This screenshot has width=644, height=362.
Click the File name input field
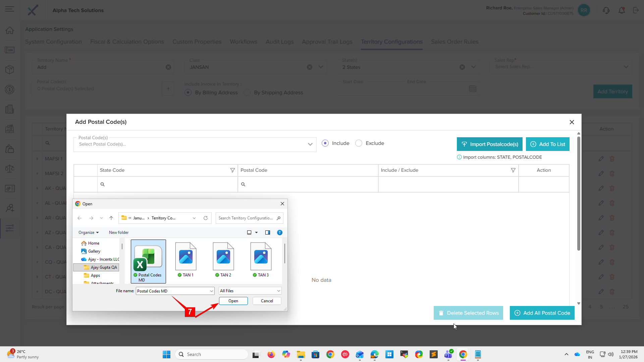tap(172, 291)
